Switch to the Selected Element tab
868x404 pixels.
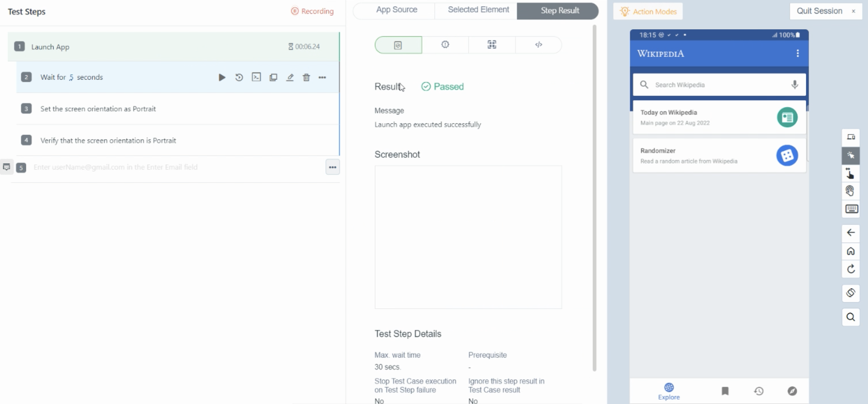(478, 10)
